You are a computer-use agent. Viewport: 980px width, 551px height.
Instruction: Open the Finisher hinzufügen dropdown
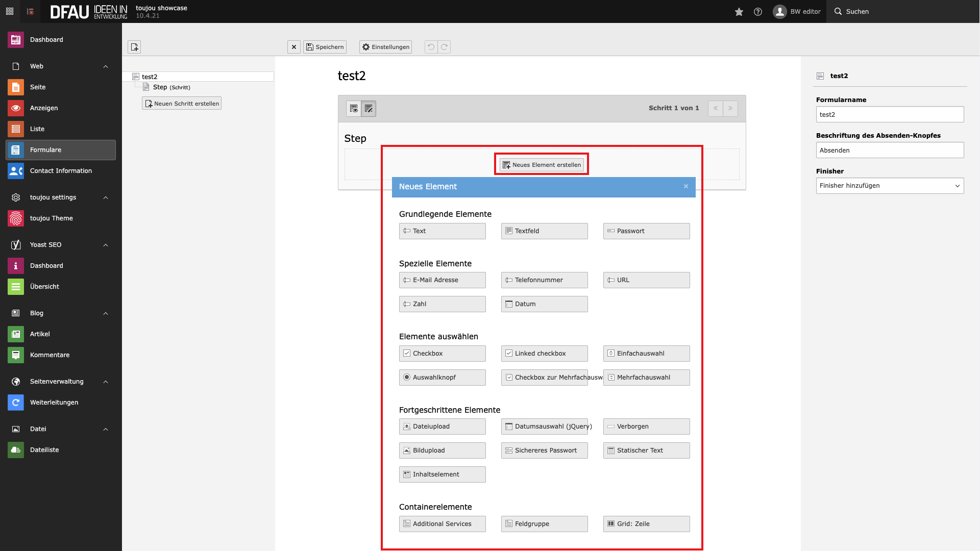point(890,186)
